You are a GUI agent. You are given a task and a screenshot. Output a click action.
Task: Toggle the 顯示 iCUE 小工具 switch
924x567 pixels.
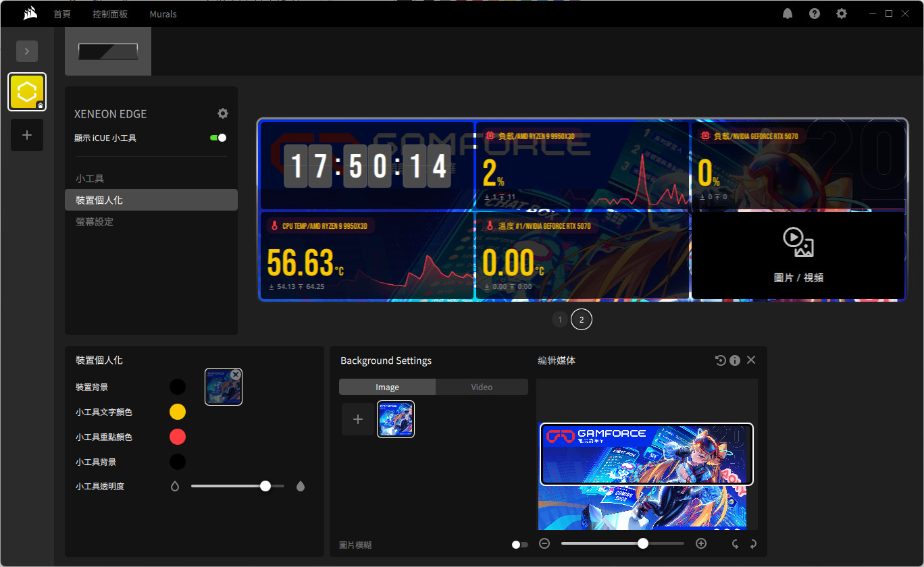point(218,138)
